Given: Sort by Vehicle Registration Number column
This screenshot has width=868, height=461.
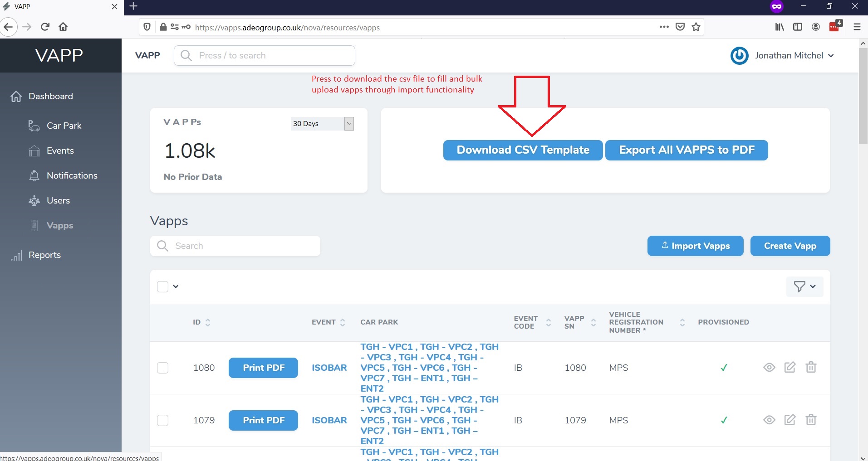Looking at the screenshot, I should click(647, 322).
